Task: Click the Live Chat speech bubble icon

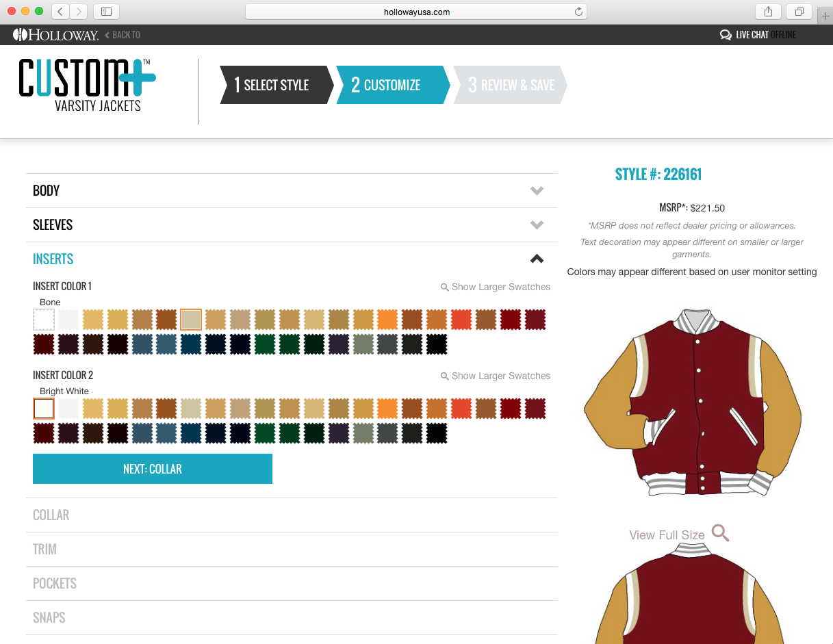Action: click(x=726, y=35)
